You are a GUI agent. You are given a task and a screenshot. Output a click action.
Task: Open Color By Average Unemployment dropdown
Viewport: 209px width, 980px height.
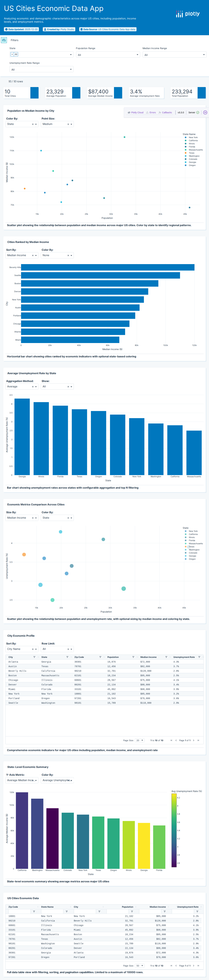(57, 780)
